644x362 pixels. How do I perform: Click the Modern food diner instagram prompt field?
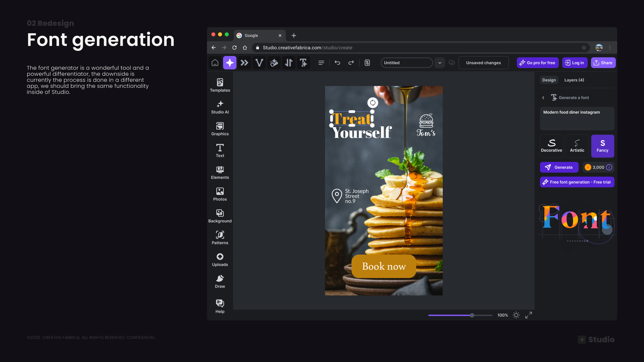tap(577, 119)
